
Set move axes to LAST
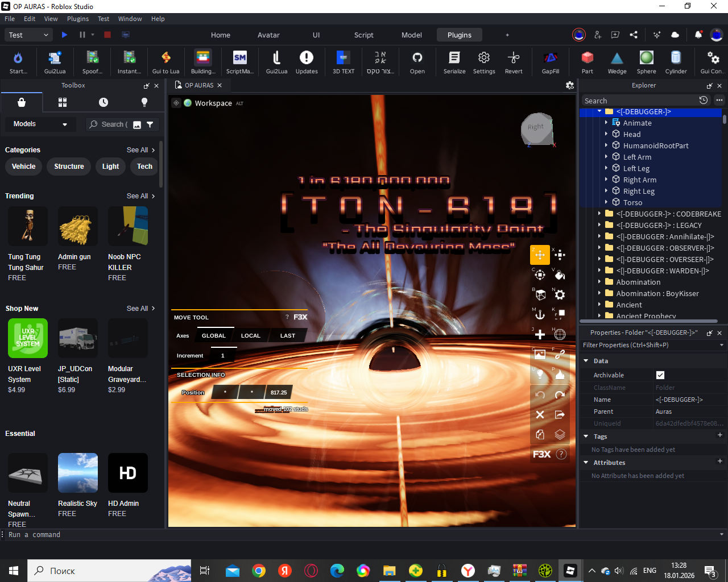pyautogui.click(x=287, y=336)
